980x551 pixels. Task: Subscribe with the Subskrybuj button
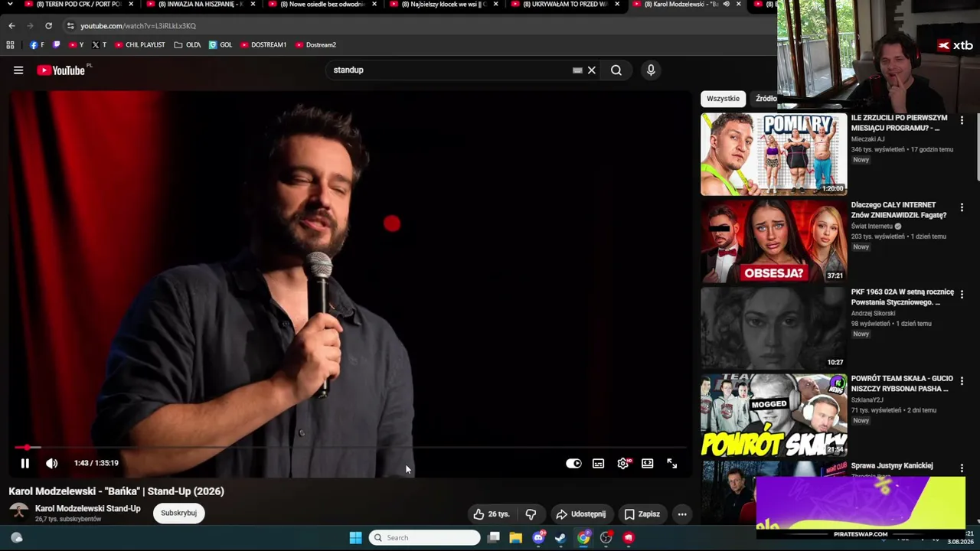178,513
